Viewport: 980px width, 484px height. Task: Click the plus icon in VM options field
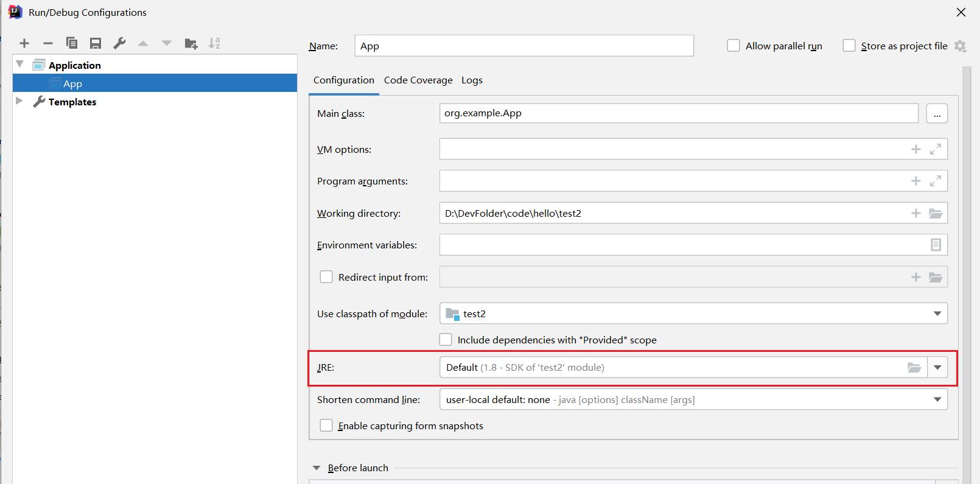tap(915, 149)
